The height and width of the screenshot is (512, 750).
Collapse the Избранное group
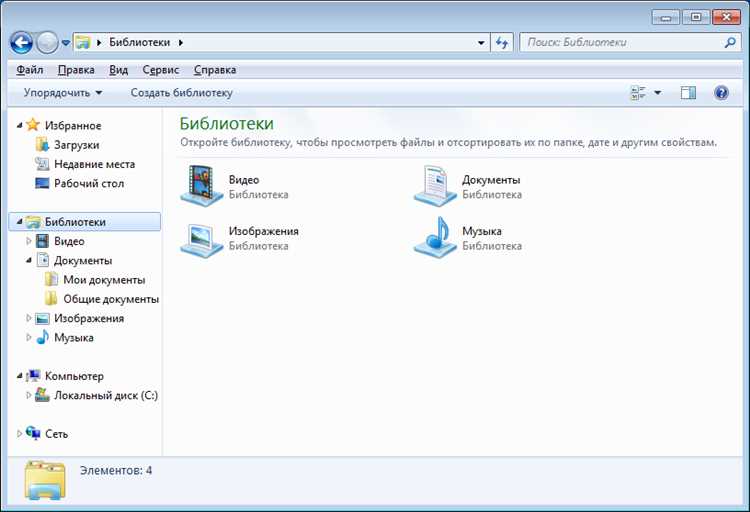click(19, 125)
